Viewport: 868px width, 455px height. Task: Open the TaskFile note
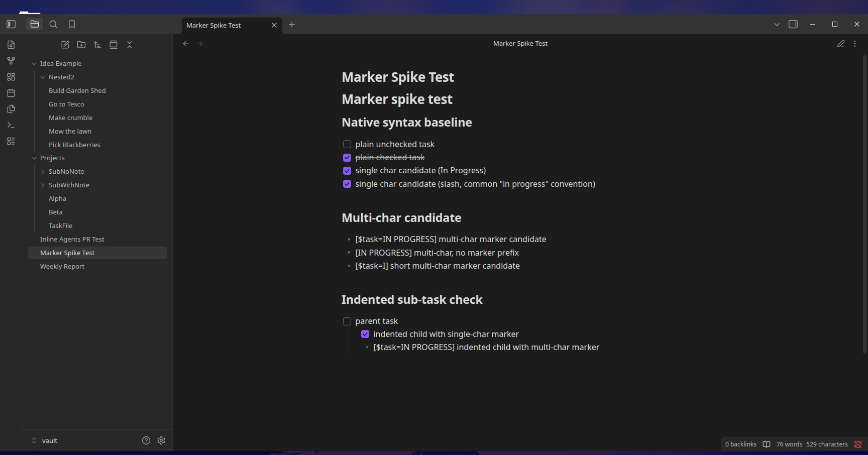point(61,225)
